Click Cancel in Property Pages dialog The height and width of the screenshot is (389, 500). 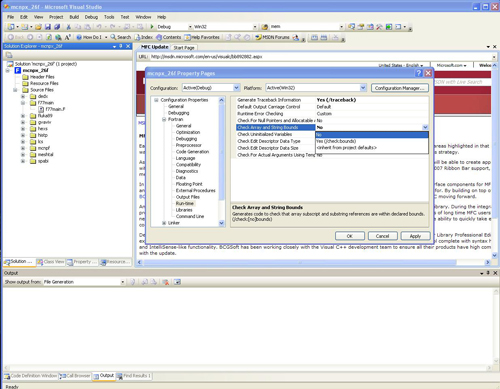382,236
